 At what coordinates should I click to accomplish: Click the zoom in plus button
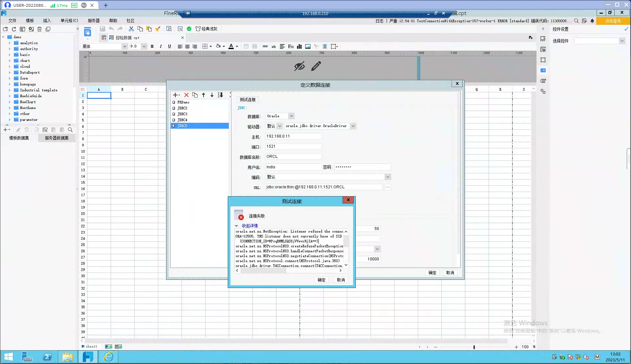click(516, 347)
